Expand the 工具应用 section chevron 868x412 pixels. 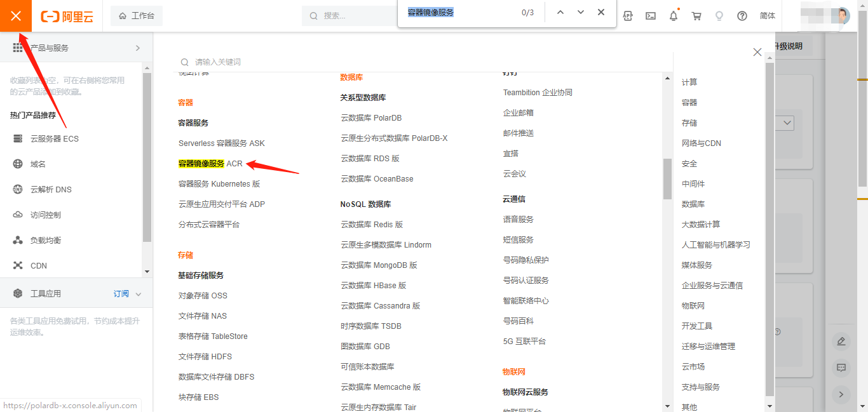139,294
